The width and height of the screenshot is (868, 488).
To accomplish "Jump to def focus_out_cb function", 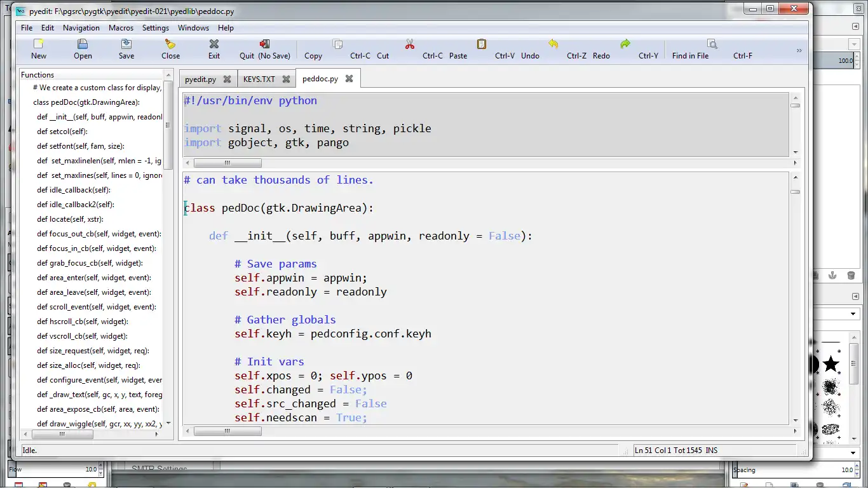I will (x=99, y=234).
